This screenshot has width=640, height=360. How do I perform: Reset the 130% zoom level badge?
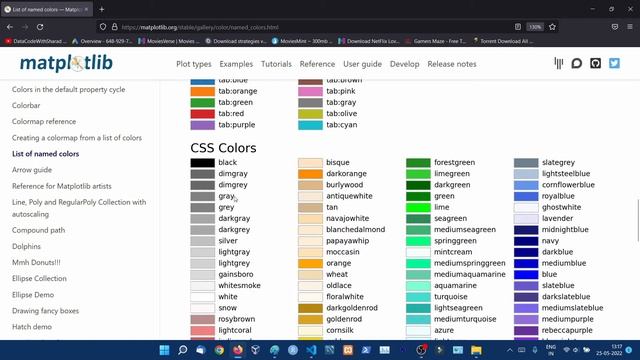coord(535,27)
